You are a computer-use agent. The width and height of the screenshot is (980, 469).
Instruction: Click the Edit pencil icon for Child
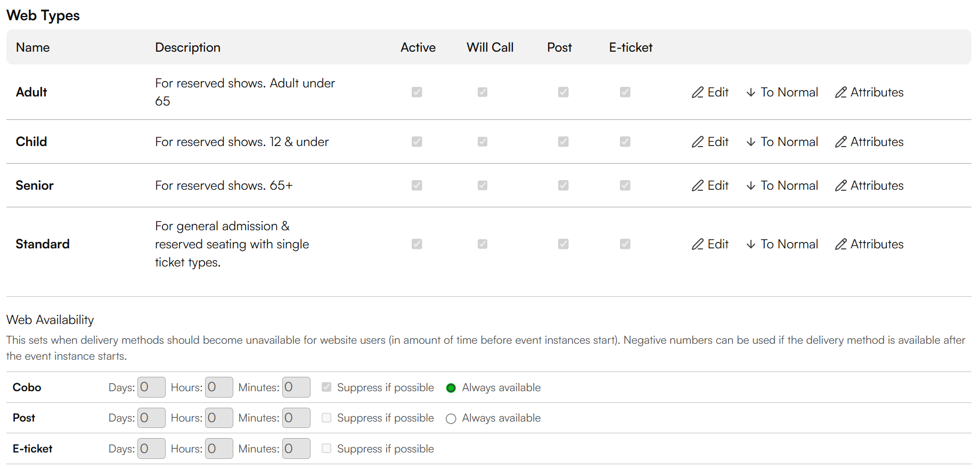click(x=698, y=142)
